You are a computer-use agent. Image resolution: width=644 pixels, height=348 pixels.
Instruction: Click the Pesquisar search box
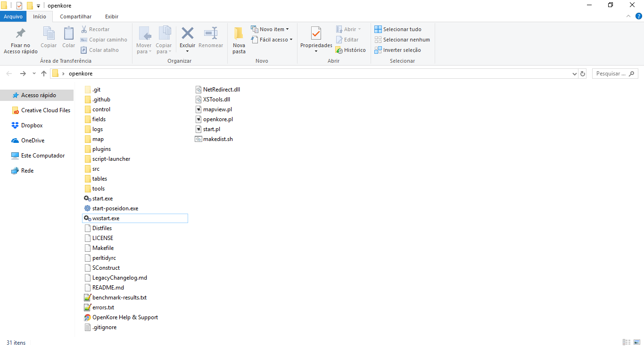click(615, 74)
